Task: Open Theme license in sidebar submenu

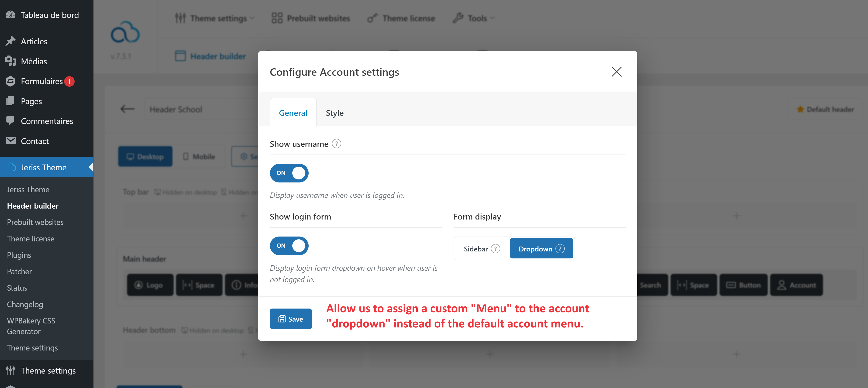Action: (30, 238)
